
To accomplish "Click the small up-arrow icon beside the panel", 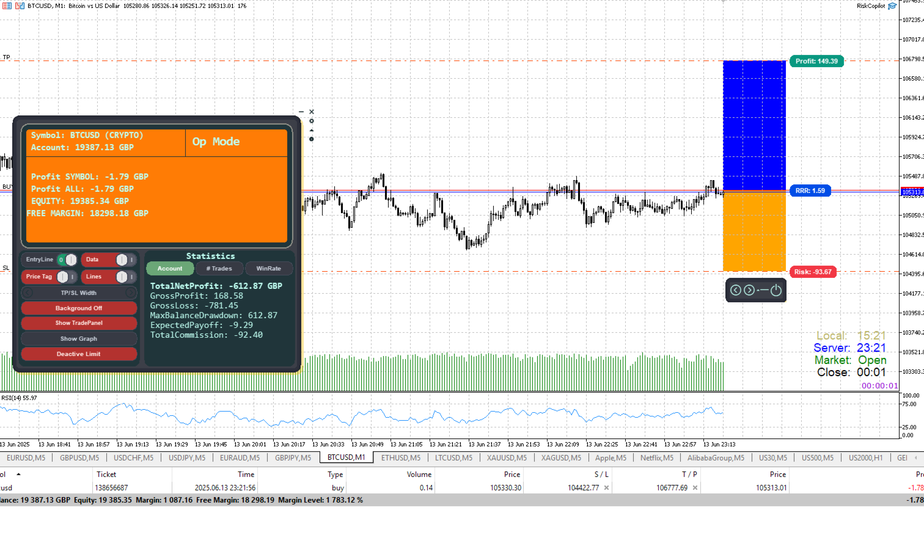I will tap(312, 130).
